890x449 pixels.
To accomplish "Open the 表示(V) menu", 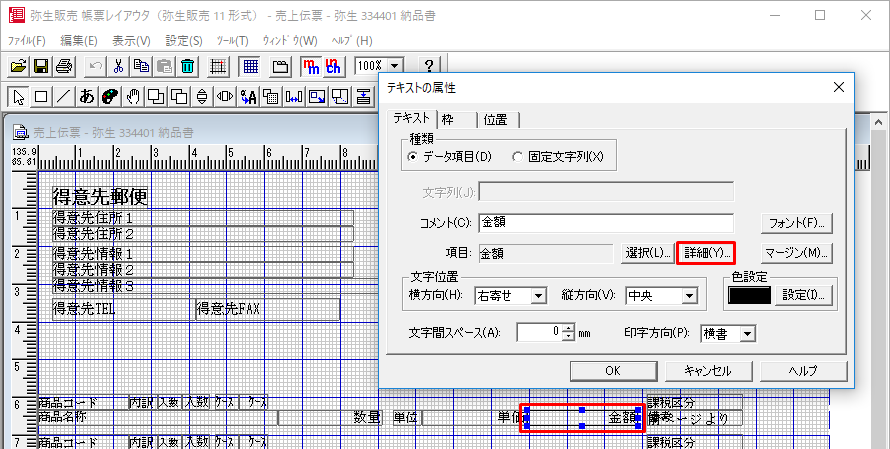I will pyautogui.click(x=131, y=41).
